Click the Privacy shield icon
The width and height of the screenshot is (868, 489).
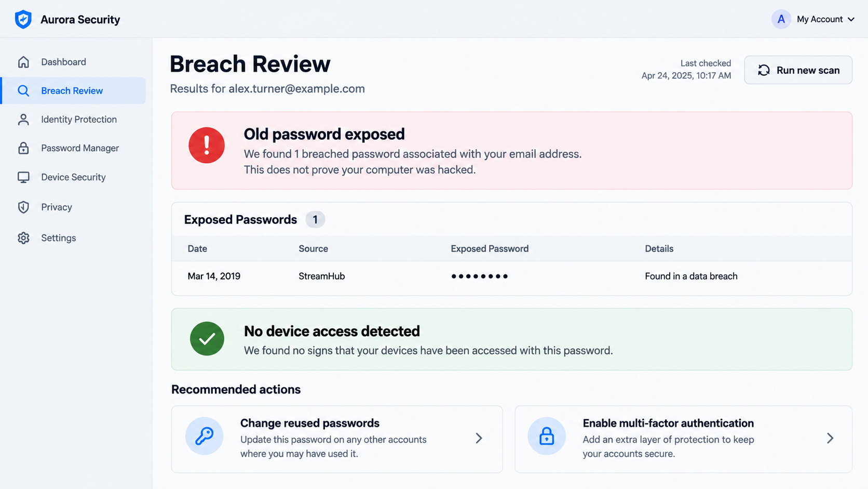point(23,207)
